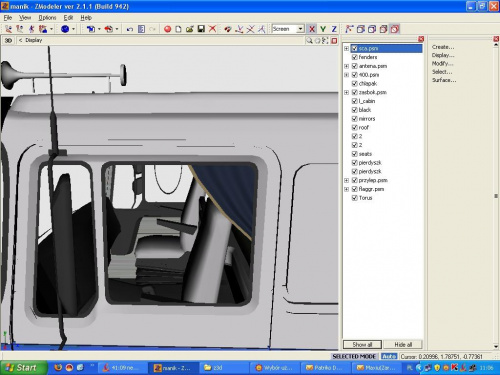The width and height of the screenshot is (500, 375).
Task: Click the Hide all button
Action: tap(403, 344)
